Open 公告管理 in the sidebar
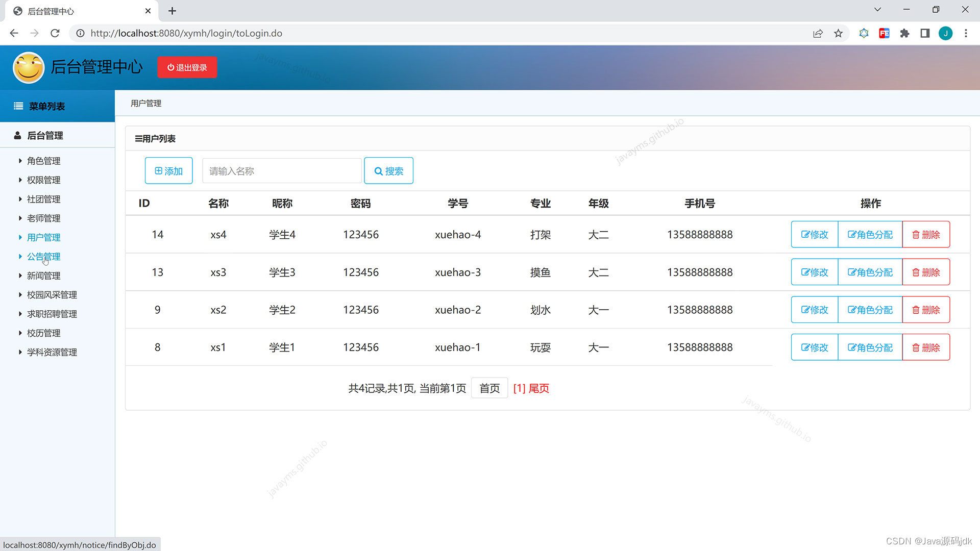980x551 pixels. click(x=43, y=257)
